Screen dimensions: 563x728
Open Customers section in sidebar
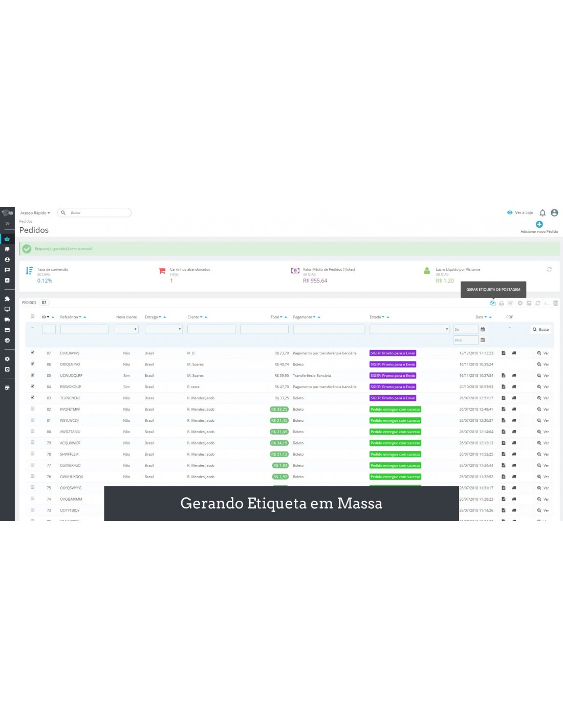pos(7,260)
